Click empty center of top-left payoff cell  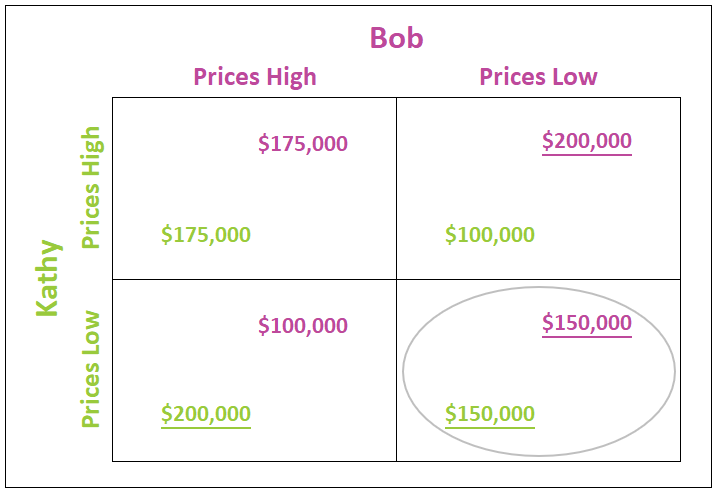pyautogui.click(x=255, y=189)
